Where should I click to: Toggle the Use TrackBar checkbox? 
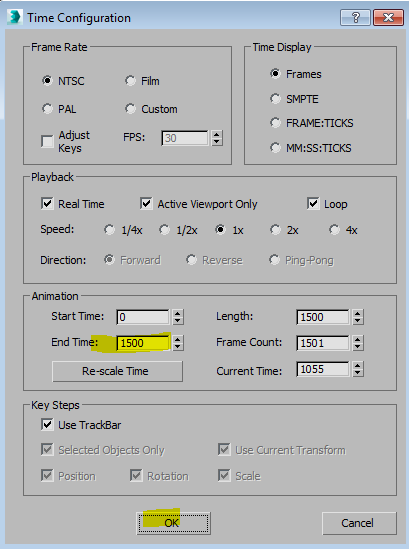point(47,425)
